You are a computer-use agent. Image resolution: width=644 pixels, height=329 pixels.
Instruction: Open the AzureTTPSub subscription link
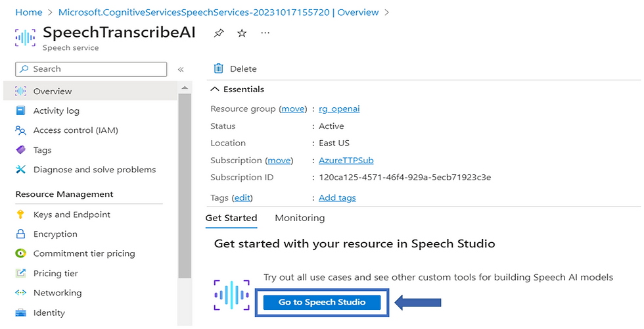pos(346,161)
